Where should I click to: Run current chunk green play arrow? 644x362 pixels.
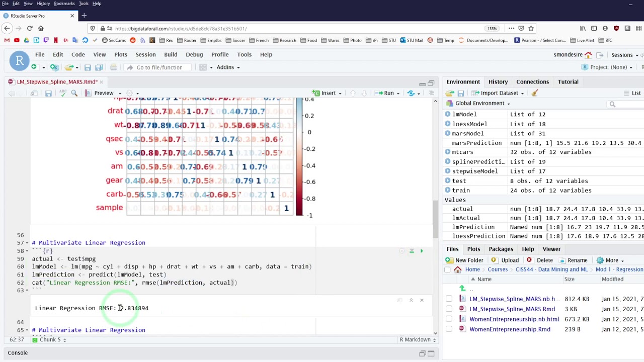(x=422, y=251)
